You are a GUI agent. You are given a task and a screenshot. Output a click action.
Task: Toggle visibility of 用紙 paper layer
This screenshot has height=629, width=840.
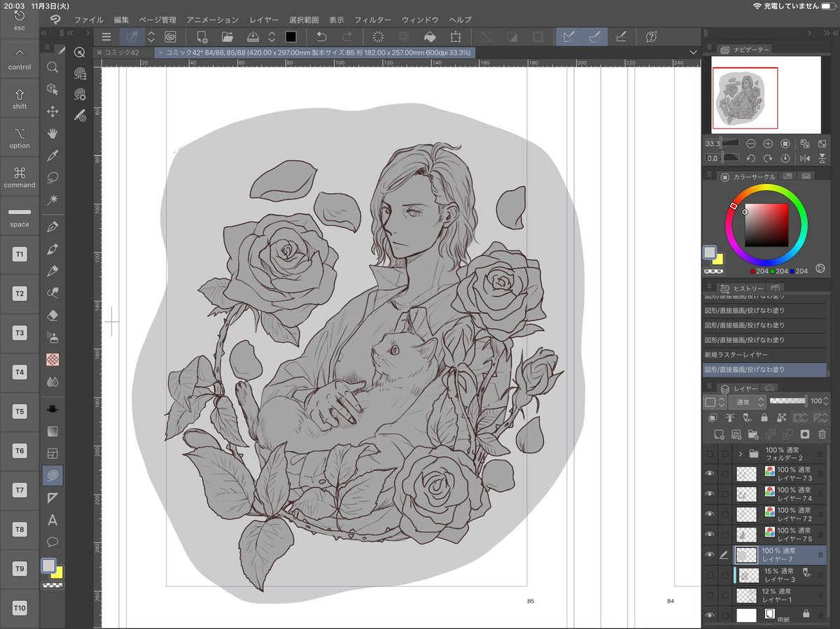(710, 615)
